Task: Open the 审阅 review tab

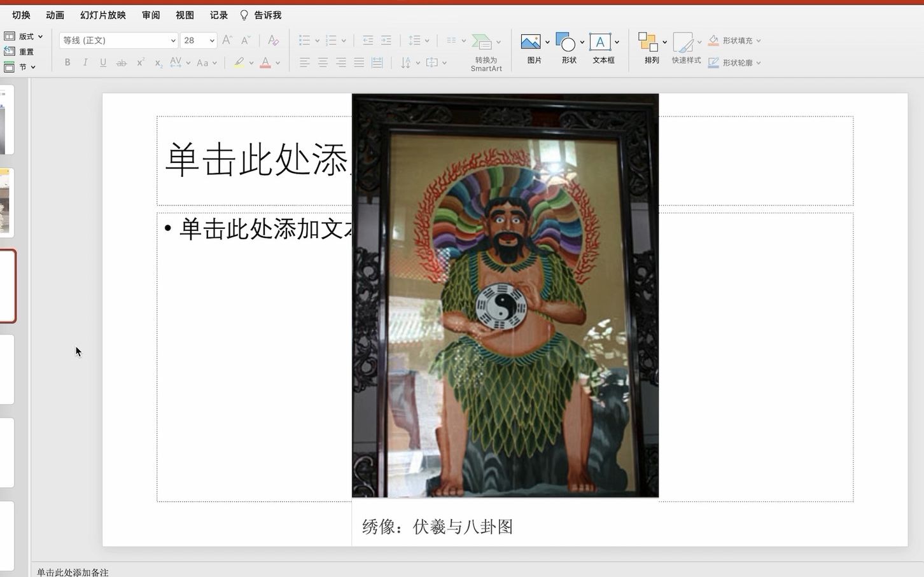Action: [x=151, y=15]
